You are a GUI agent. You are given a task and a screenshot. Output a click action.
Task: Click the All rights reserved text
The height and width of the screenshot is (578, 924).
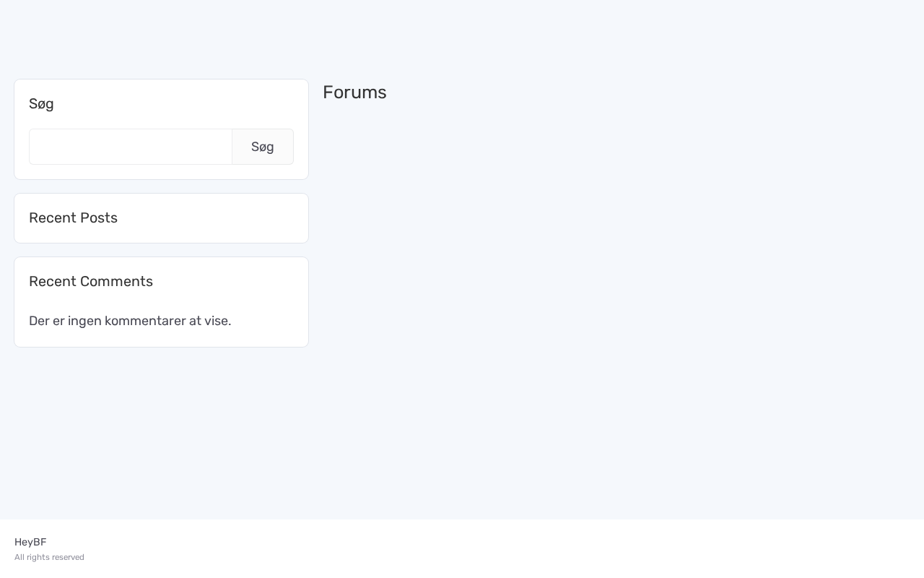[x=49, y=557]
